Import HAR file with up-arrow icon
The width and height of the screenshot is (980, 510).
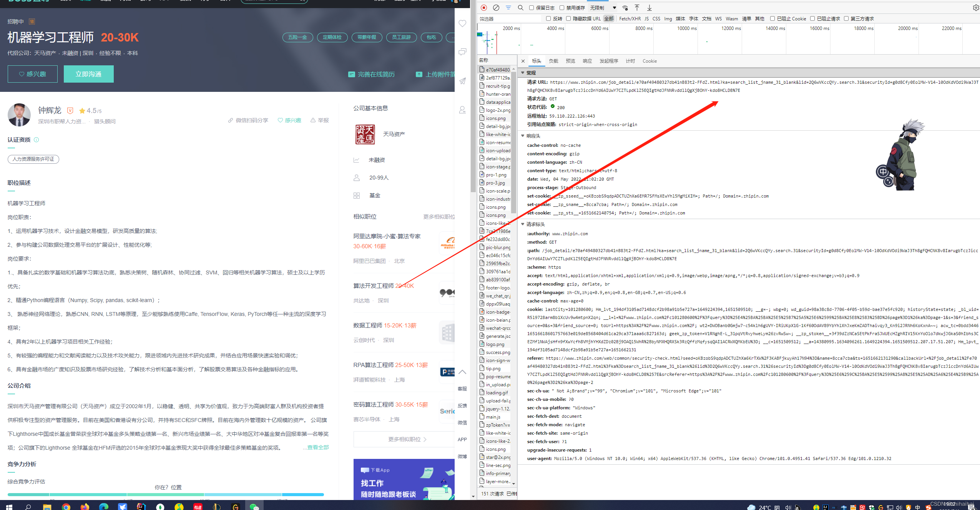click(637, 8)
